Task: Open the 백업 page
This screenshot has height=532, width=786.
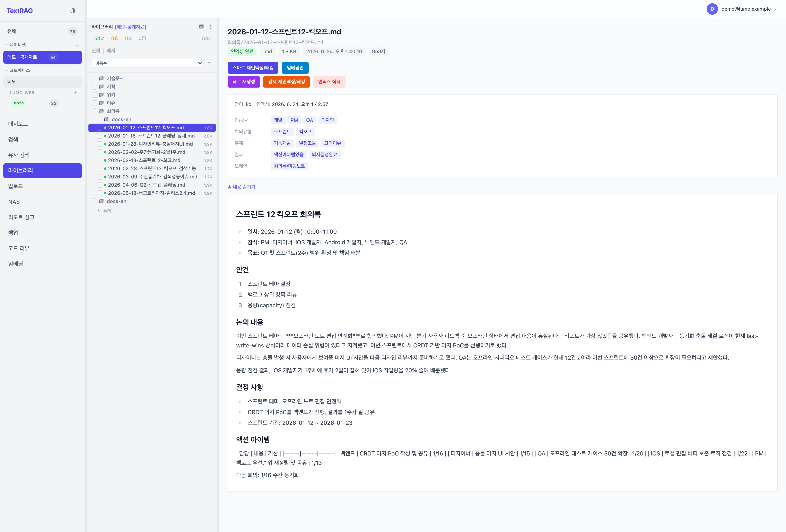Action: [43, 232]
